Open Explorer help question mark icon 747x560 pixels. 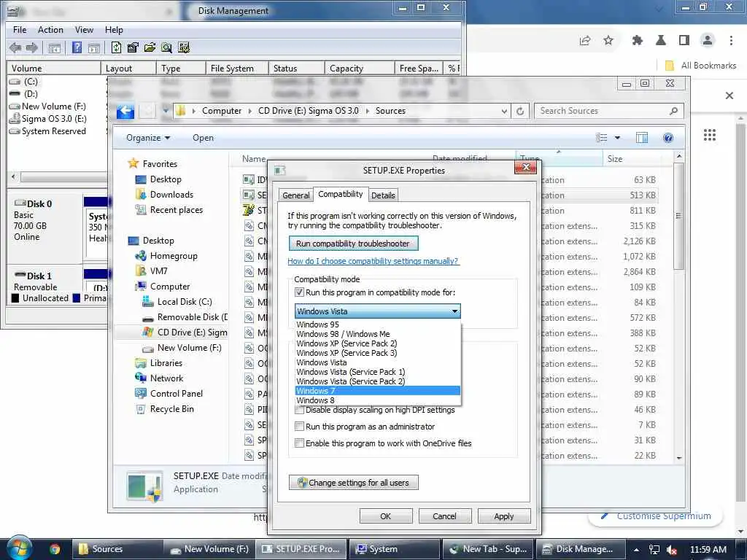[x=668, y=138]
